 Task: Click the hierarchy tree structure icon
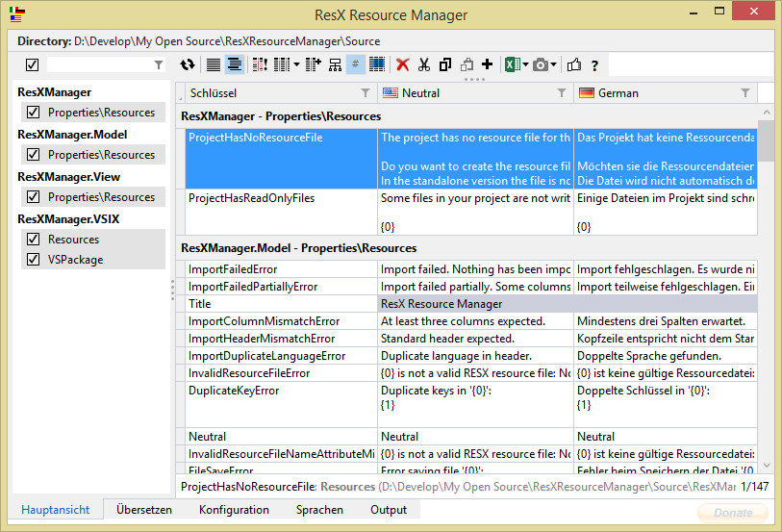pyautogui.click(x=335, y=64)
